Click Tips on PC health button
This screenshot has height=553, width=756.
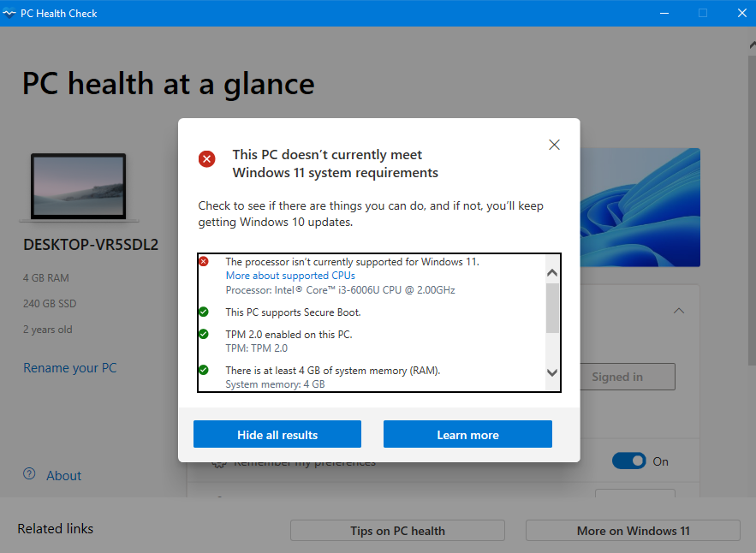pyautogui.click(x=397, y=531)
